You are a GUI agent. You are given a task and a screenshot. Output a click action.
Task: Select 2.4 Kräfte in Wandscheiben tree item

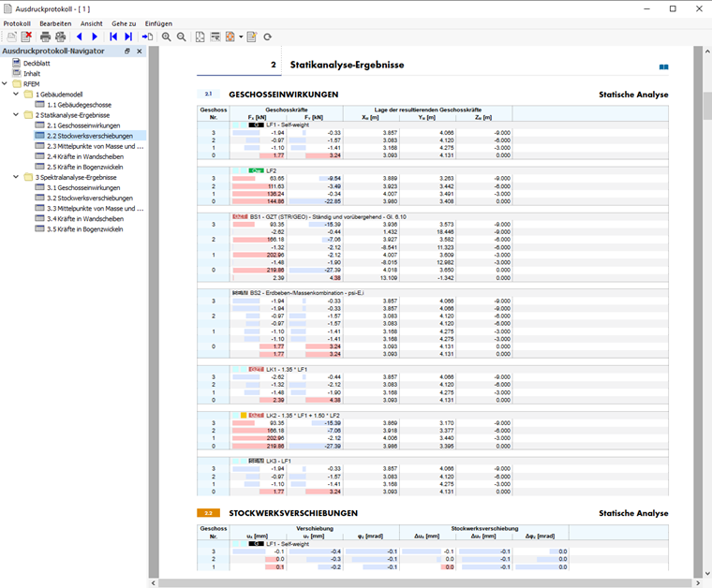coord(85,156)
